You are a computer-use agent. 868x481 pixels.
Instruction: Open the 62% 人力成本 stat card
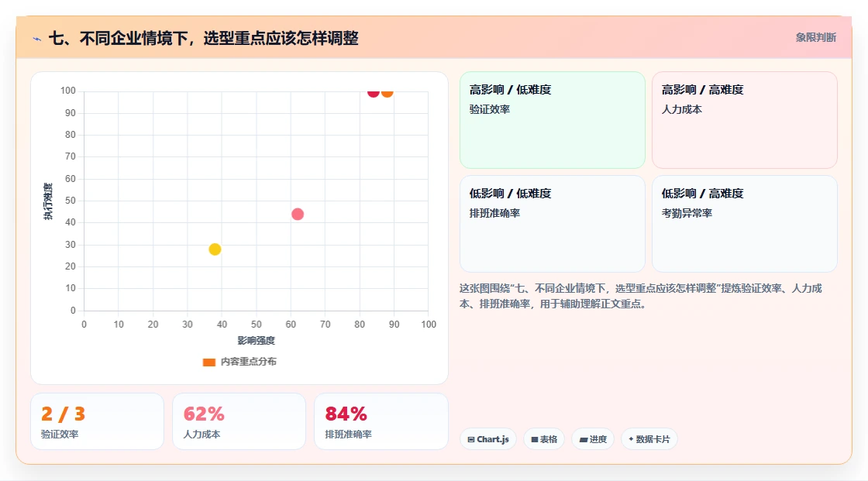(239, 422)
